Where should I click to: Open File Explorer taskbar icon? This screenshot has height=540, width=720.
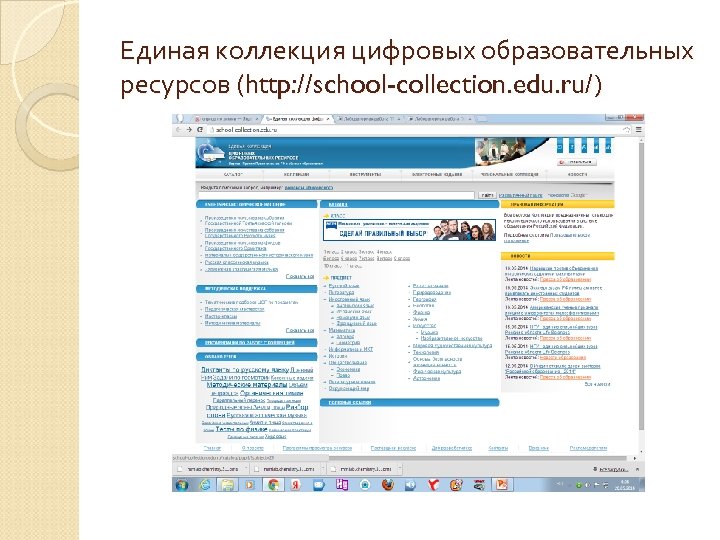click(228, 484)
